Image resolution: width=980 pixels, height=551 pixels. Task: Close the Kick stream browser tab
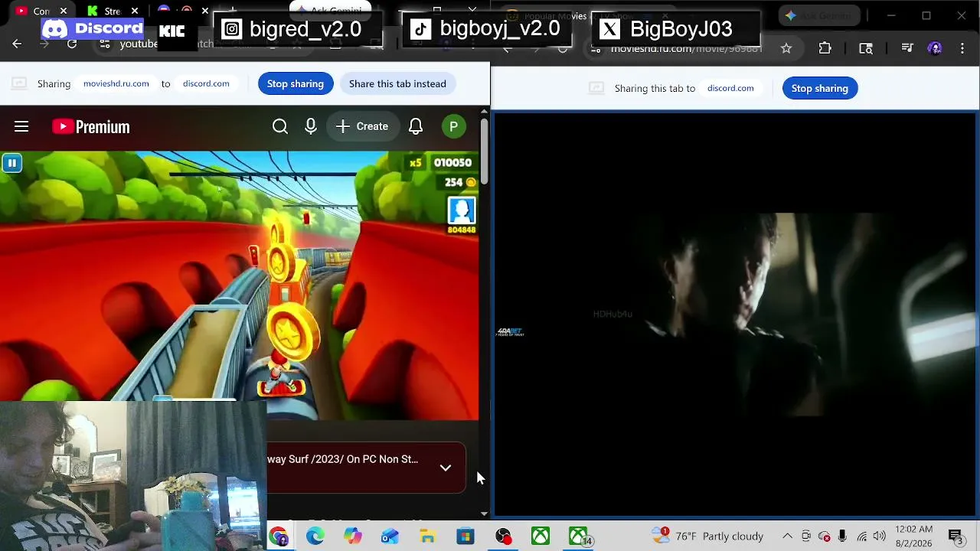[134, 11]
